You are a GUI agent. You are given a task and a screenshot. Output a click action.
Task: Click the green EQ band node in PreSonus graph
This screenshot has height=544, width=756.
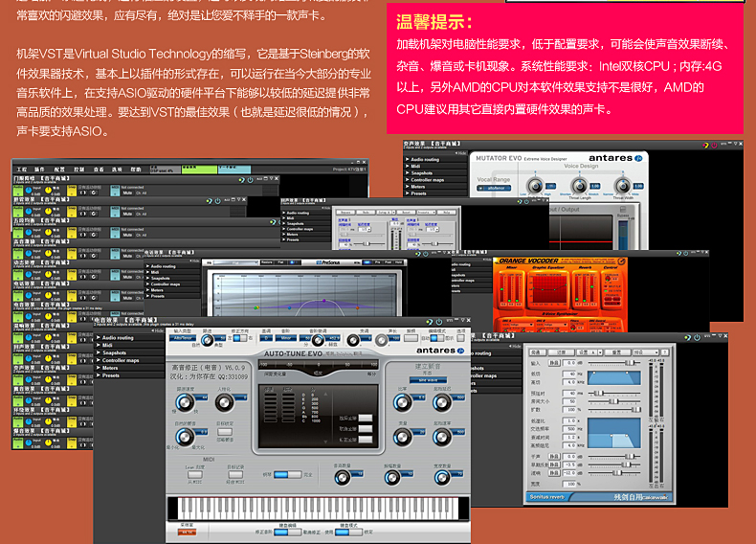tap(256, 307)
